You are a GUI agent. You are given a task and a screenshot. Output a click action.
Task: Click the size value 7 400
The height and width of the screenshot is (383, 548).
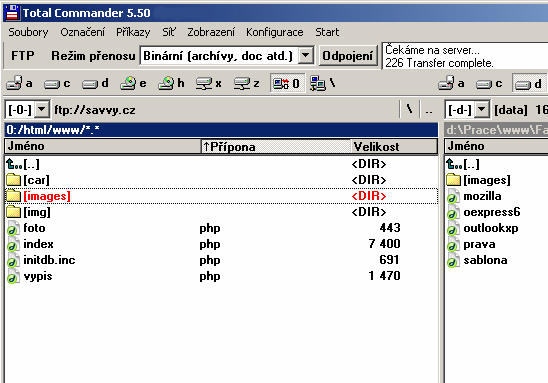(x=384, y=244)
